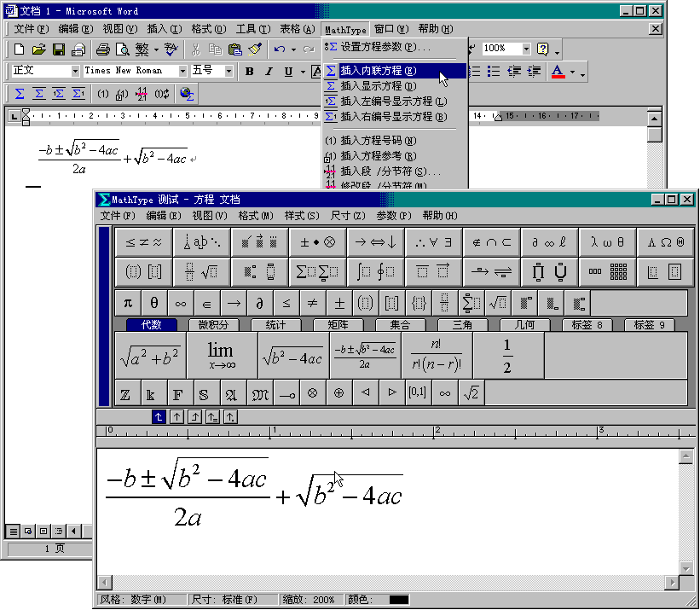Expand the Times New Roman font dropdown
This screenshot has width=700, height=610.
(x=182, y=71)
